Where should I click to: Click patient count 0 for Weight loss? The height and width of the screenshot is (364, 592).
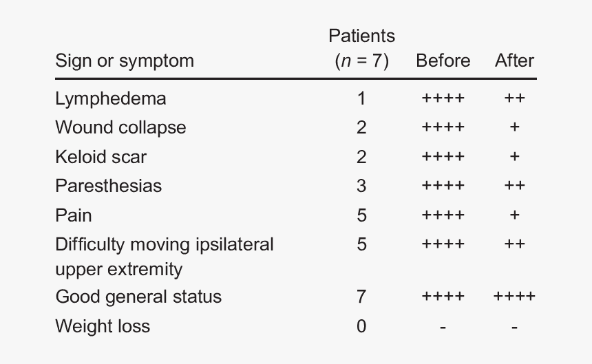361,326
